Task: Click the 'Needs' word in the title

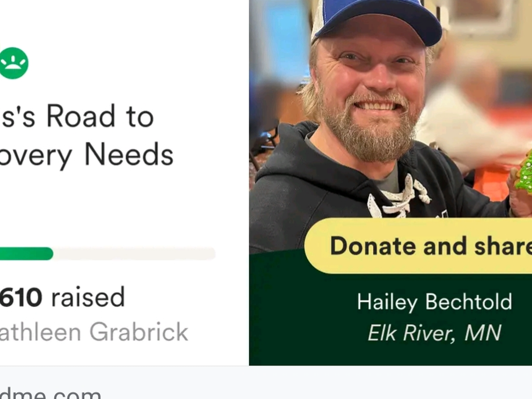Action: (x=129, y=155)
